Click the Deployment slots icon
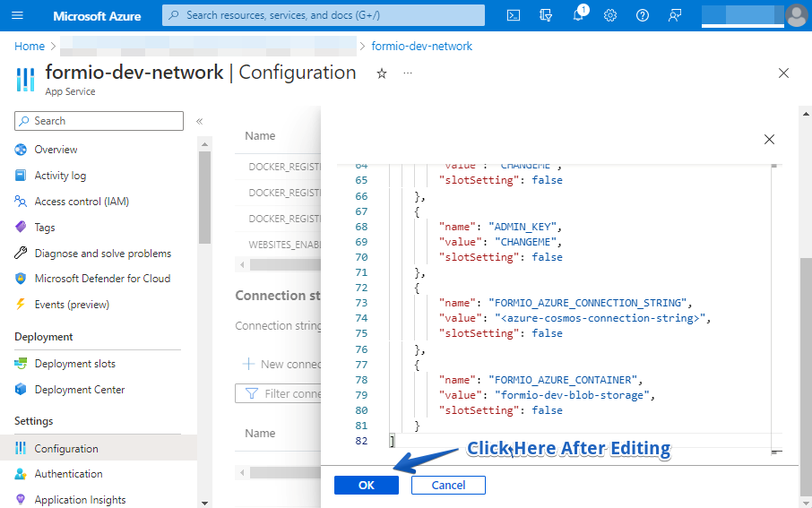 coord(21,364)
